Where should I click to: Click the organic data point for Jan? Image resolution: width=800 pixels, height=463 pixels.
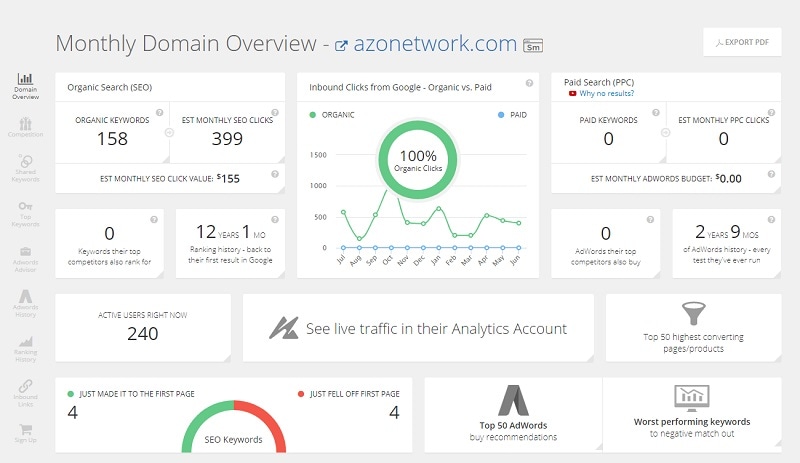[439, 208]
